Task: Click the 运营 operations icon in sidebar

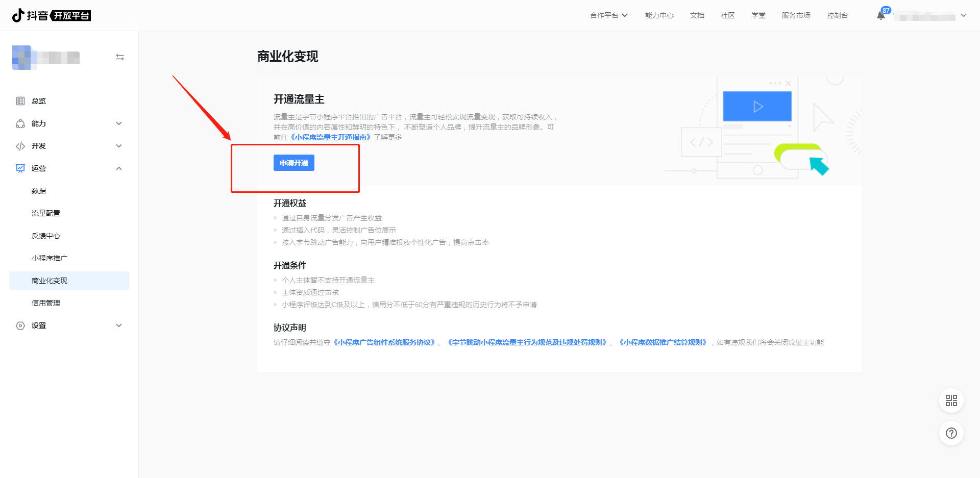Action: click(20, 168)
